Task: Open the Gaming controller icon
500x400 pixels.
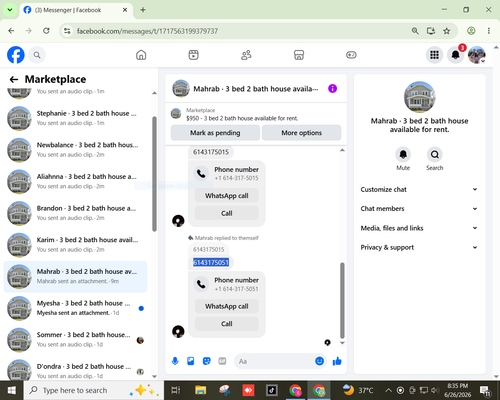Action: tap(351, 55)
